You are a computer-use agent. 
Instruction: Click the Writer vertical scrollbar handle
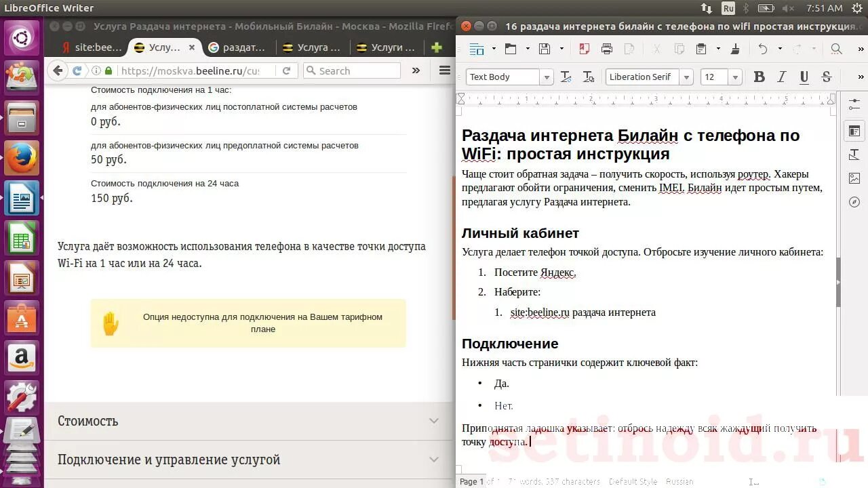click(838, 282)
